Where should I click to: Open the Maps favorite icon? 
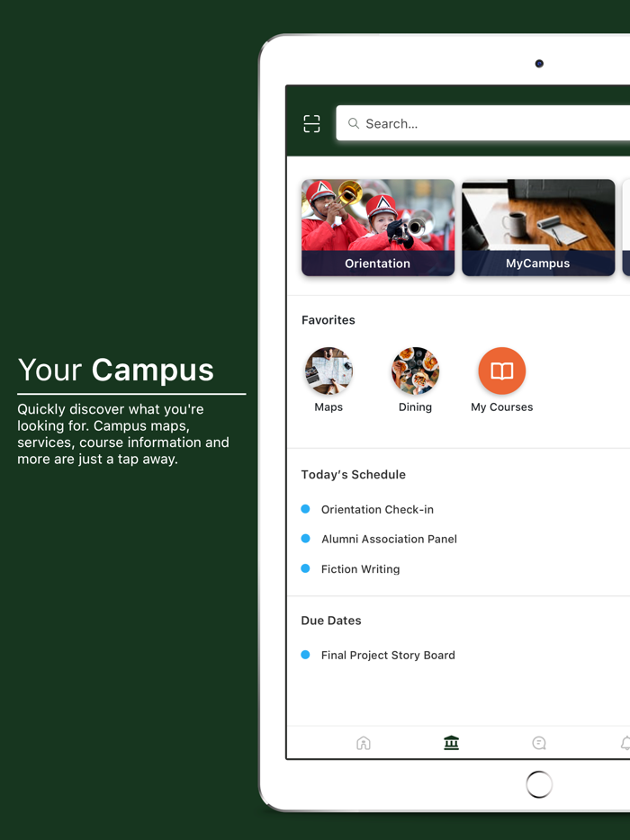click(328, 371)
